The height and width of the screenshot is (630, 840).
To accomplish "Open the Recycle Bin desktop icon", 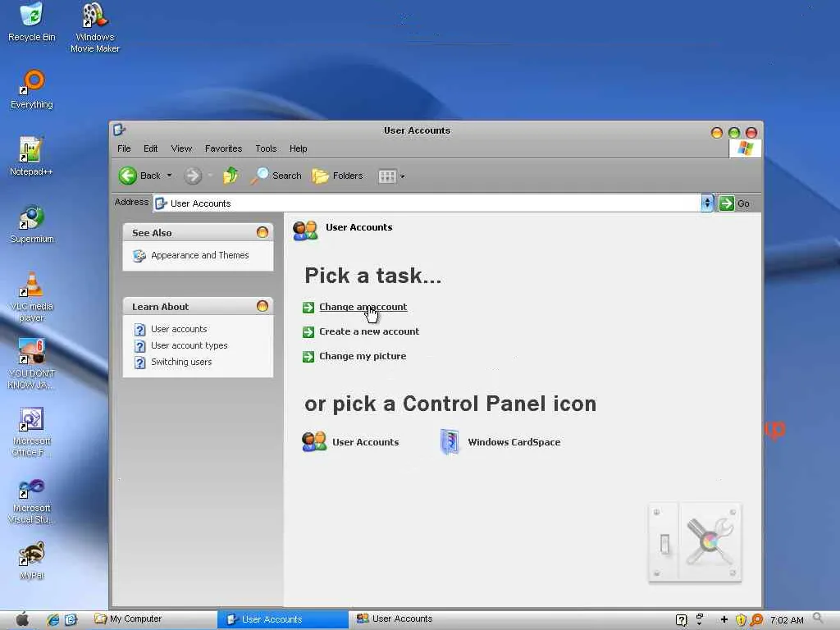I will pyautogui.click(x=32, y=22).
